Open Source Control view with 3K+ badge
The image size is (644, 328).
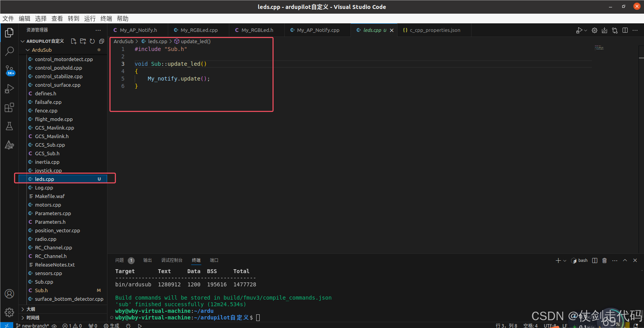(x=9, y=70)
